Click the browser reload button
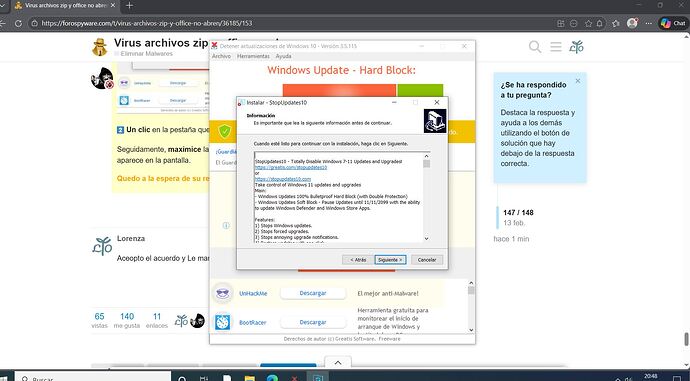 click(18, 23)
